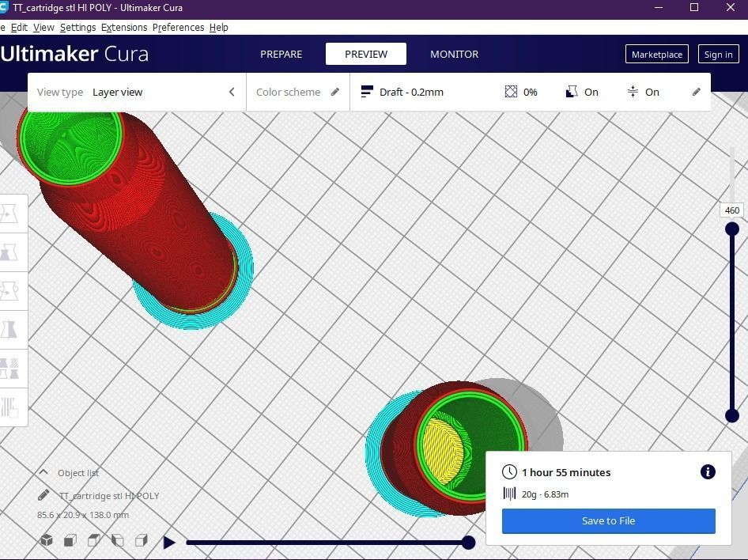Switch to 3D perspective camera view
The width and height of the screenshot is (748, 560).
click(x=47, y=540)
